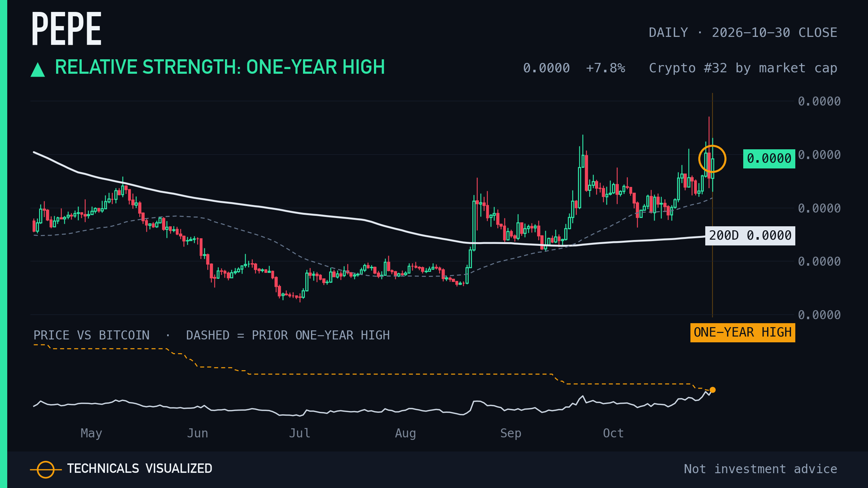Click the '200D 0.0000' moving average label
Viewport: 868px width, 488px height.
pos(750,236)
